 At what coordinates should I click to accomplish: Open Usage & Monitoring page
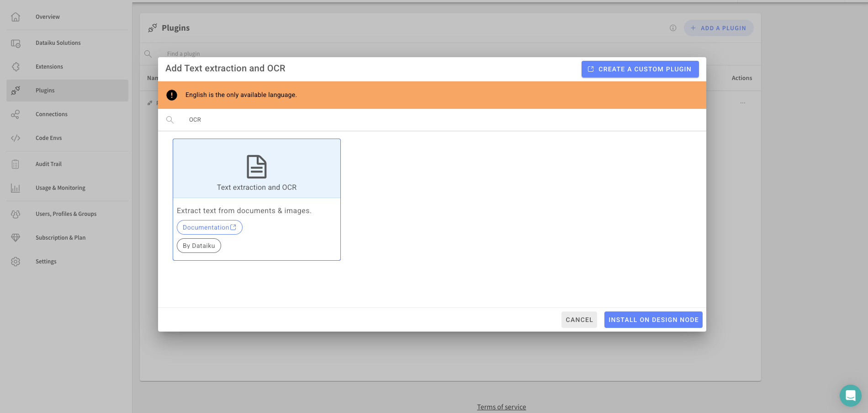point(60,188)
